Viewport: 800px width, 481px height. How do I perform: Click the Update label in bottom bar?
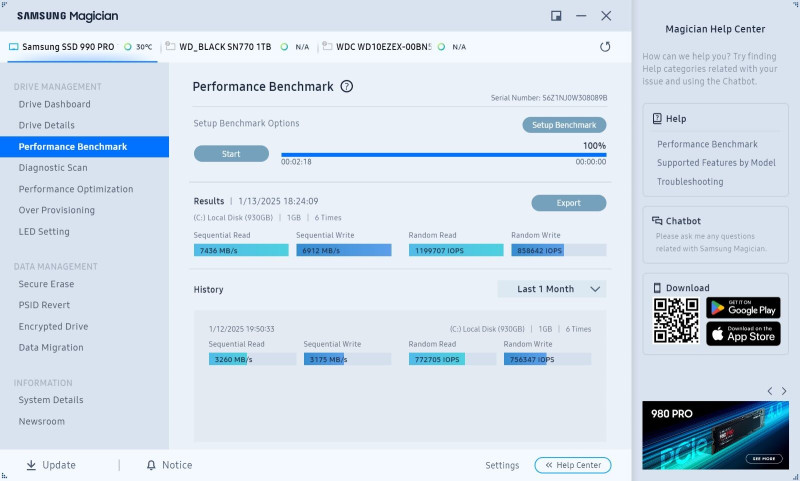point(59,465)
